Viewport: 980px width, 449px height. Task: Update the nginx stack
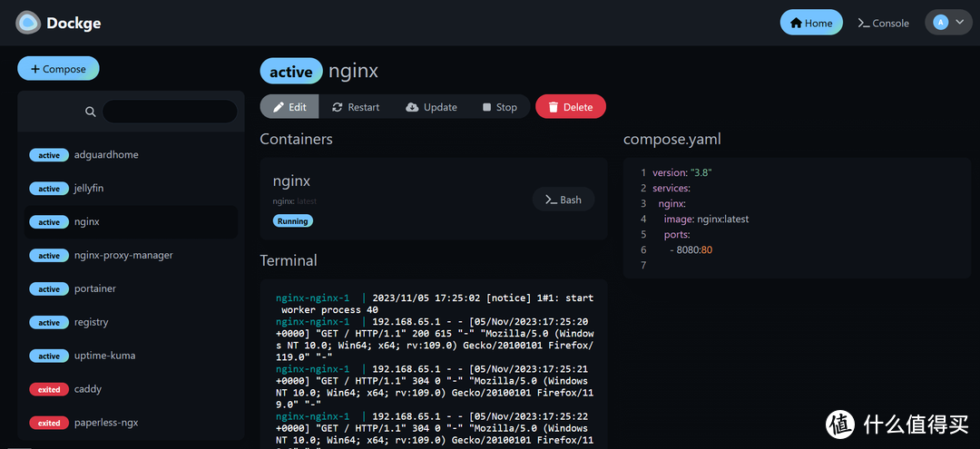click(431, 107)
